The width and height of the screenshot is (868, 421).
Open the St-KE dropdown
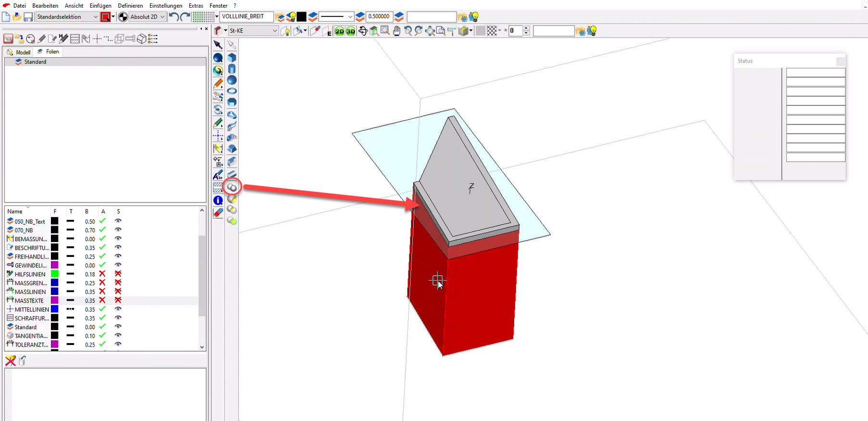point(253,31)
